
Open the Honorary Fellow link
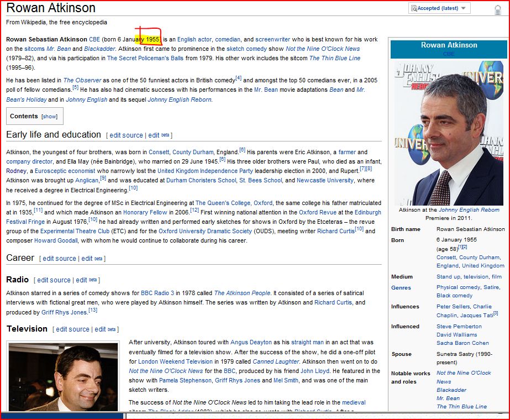pos(145,212)
